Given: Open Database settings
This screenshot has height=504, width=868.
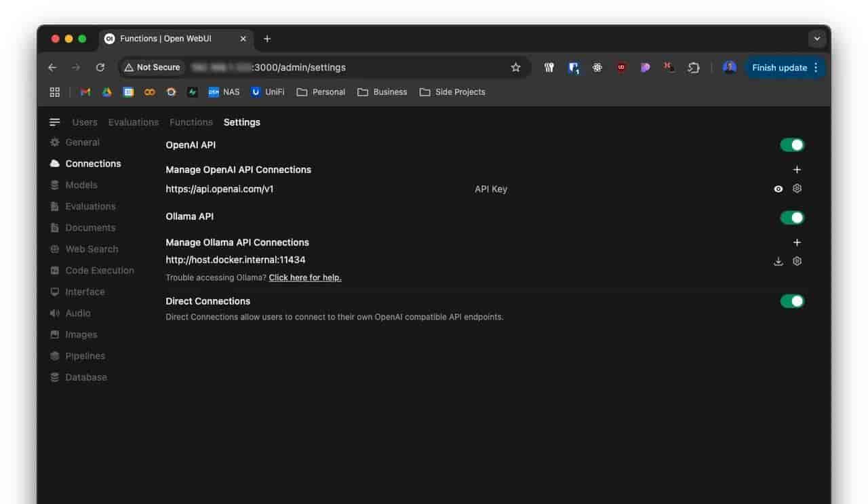Looking at the screenshot, I should (79, 377).
